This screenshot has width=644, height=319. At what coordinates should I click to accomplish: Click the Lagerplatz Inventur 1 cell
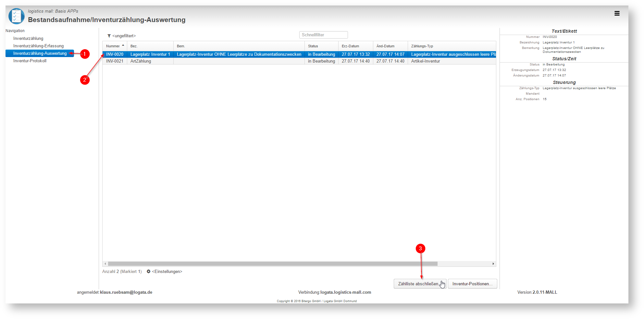click(x=150, y=54)
